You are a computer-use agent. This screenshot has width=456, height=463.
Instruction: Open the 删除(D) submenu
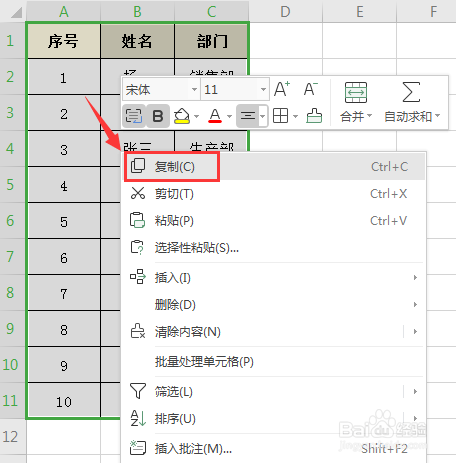click(x=274, y=305)
